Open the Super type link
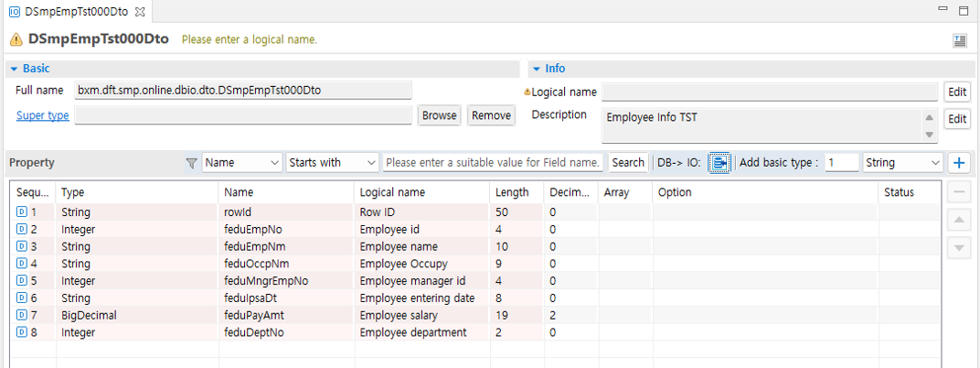980x368 pixels. [x=42, y=115]
